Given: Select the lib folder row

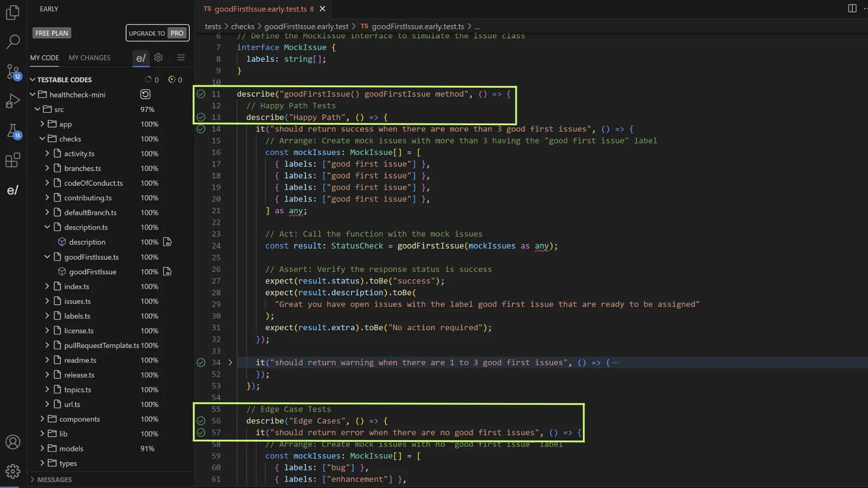Looking at the screenshot, I should click(x=111, y=434).
